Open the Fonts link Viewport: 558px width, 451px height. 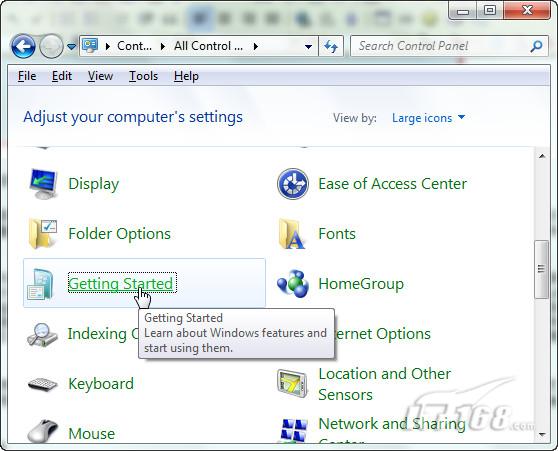(x=337, y=234)
